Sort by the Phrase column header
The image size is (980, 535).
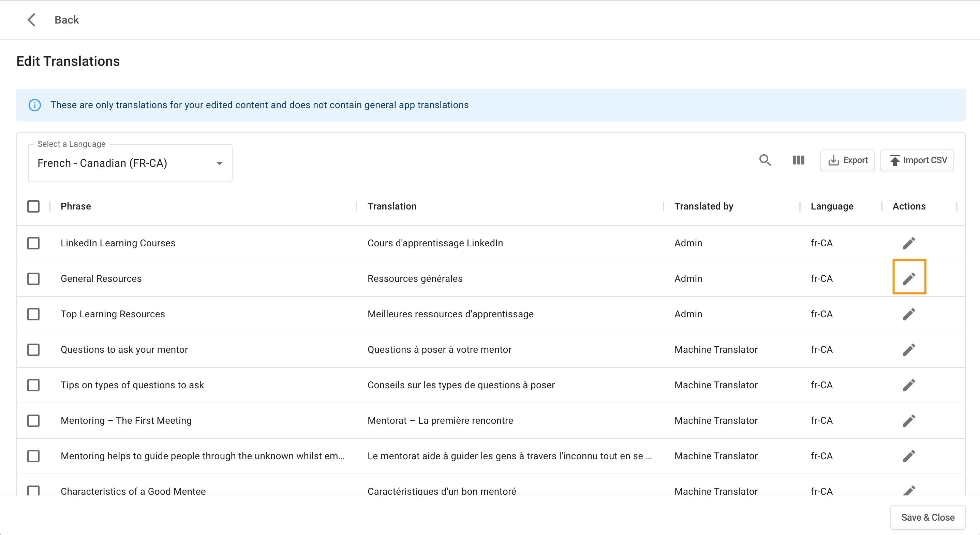[76, 206]
